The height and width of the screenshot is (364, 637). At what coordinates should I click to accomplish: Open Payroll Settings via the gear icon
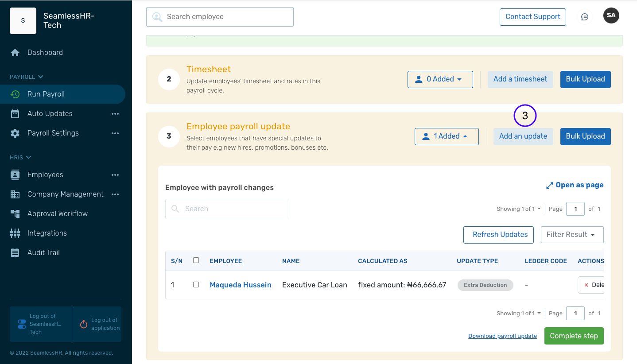[15, 133]
